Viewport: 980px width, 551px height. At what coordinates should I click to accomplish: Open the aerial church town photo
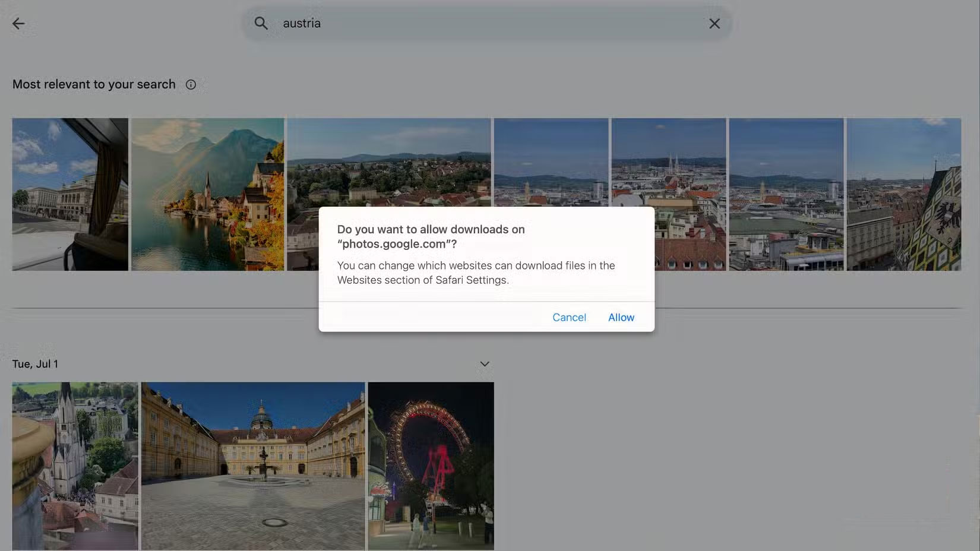pyautogui.click(x=75, y=465)
